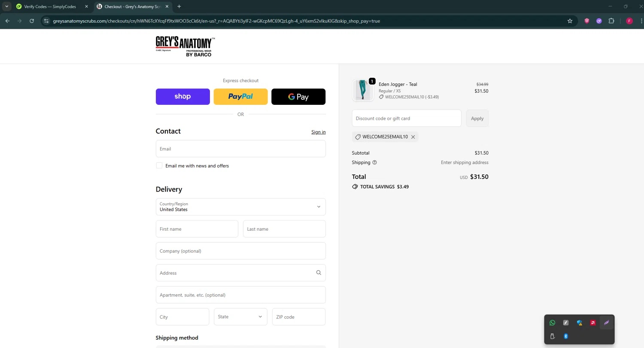Open Windows Security warning tray icon
644x348 pixels.
(x=580, y=323)
